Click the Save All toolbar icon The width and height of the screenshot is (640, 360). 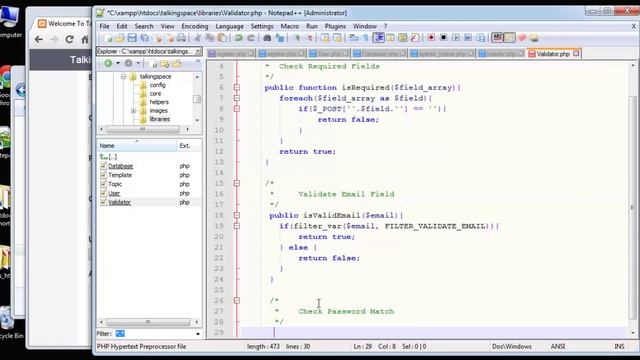pos(144,38)
